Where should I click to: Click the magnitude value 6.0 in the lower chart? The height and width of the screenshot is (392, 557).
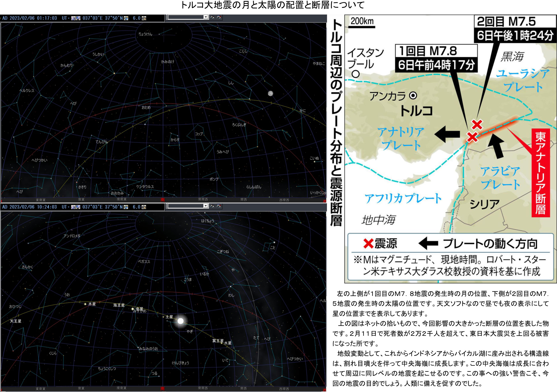click(x=137, y=207)
